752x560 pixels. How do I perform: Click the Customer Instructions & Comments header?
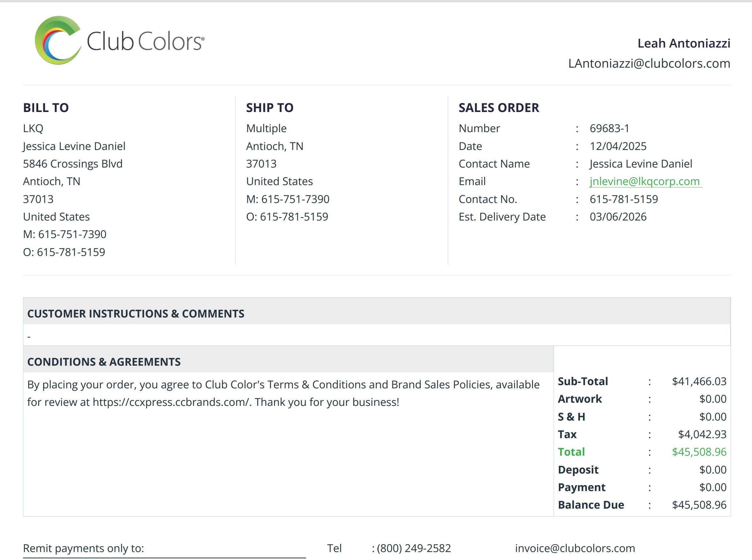pos(136,314)
